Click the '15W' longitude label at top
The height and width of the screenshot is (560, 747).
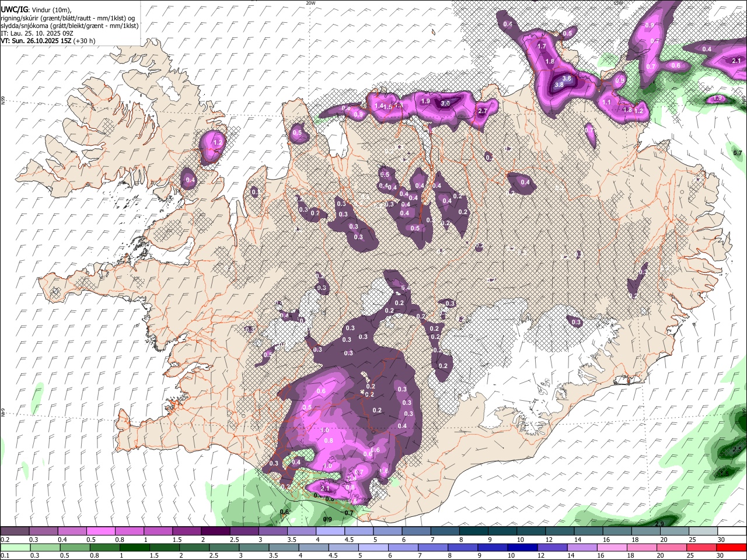click(x=618, y=3)
